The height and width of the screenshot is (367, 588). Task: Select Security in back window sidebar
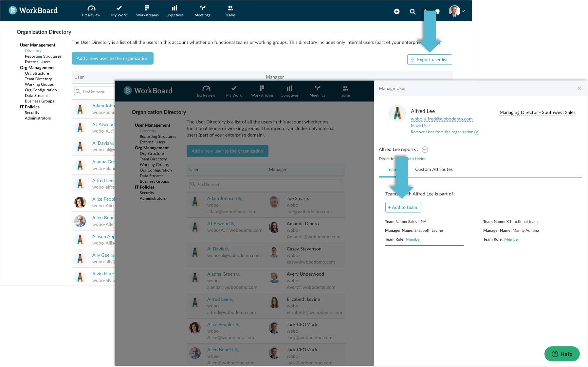click(x=32, y=113)
